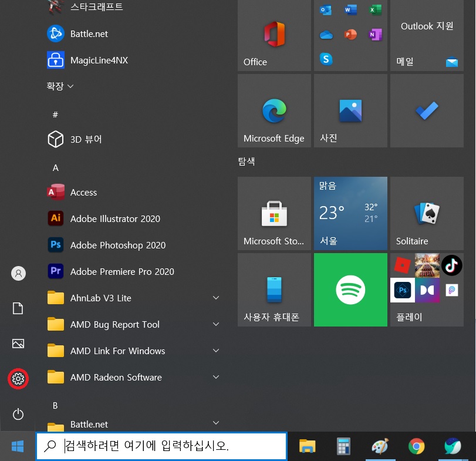Click the Windows Start button
This screenshot has height=461, width=476.
[x=18, y=446]
